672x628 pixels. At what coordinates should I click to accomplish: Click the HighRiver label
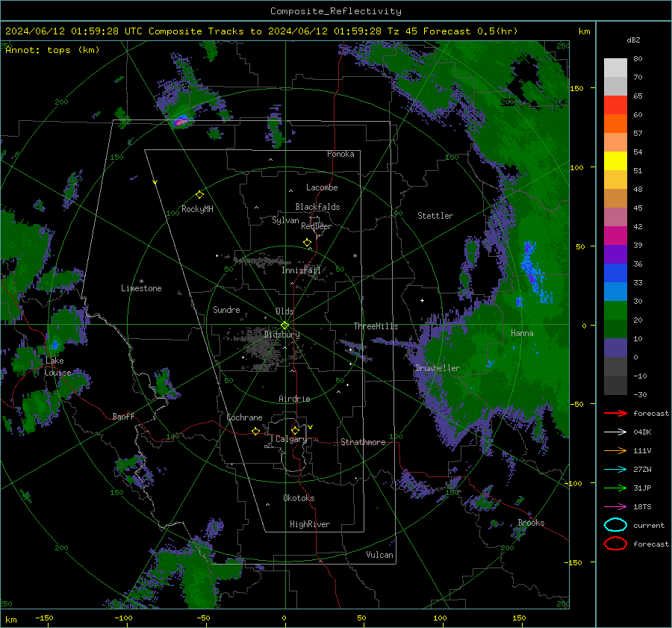click(310, 524)
